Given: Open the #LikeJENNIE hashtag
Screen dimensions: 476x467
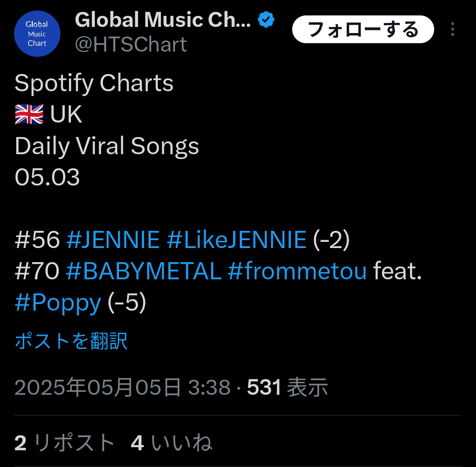Looking at the screenshot, I should pos(237,240).
